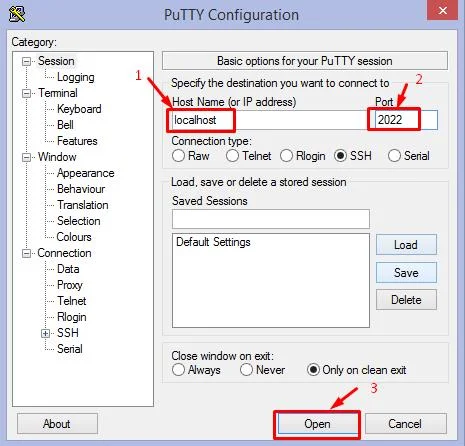Open Keyboard settings under Terminal
The image size is (465, 446).
point(79,109)
